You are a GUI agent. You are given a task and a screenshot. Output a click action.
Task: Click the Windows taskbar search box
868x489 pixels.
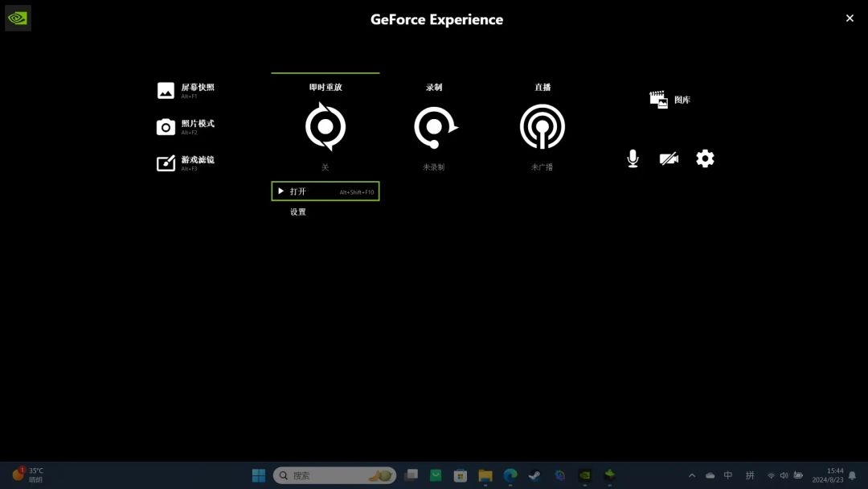[x=334, y=475]
